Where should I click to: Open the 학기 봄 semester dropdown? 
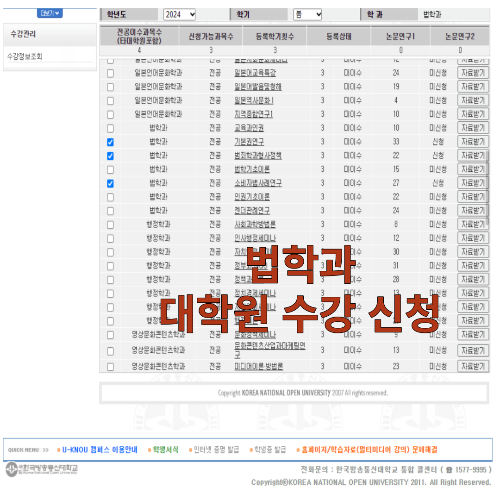(x=307, y=14)
